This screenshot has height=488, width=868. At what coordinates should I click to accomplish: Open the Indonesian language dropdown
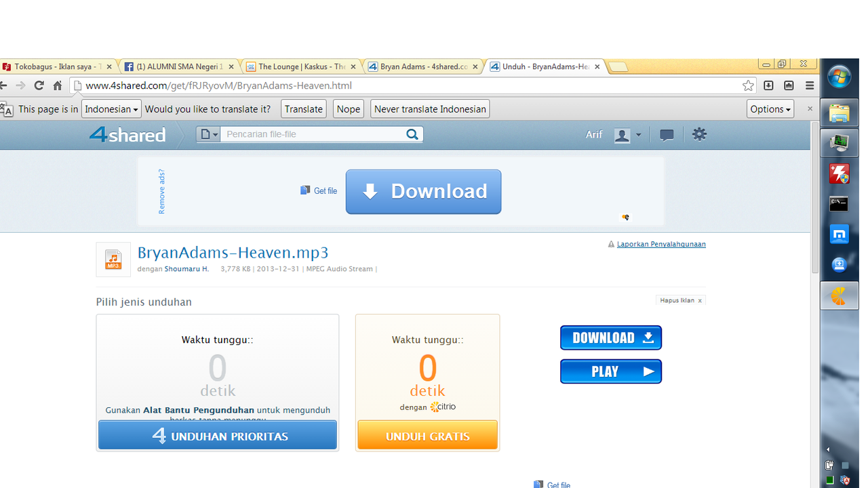pos(111,109)
